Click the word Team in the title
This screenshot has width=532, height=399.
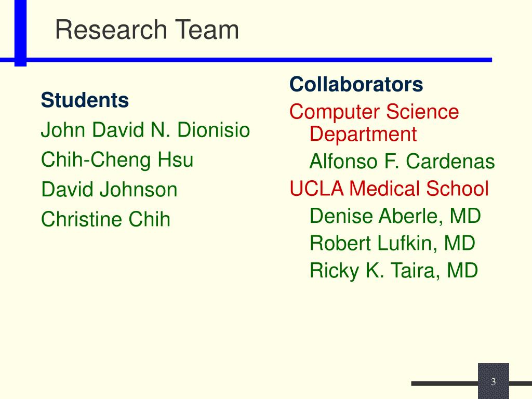click(x=207, y=30)
